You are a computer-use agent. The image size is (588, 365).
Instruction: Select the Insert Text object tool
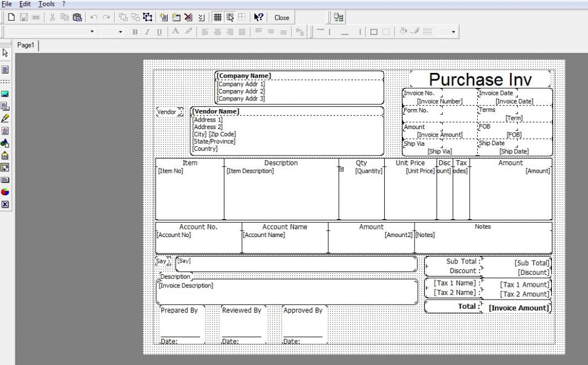point(5,69)
